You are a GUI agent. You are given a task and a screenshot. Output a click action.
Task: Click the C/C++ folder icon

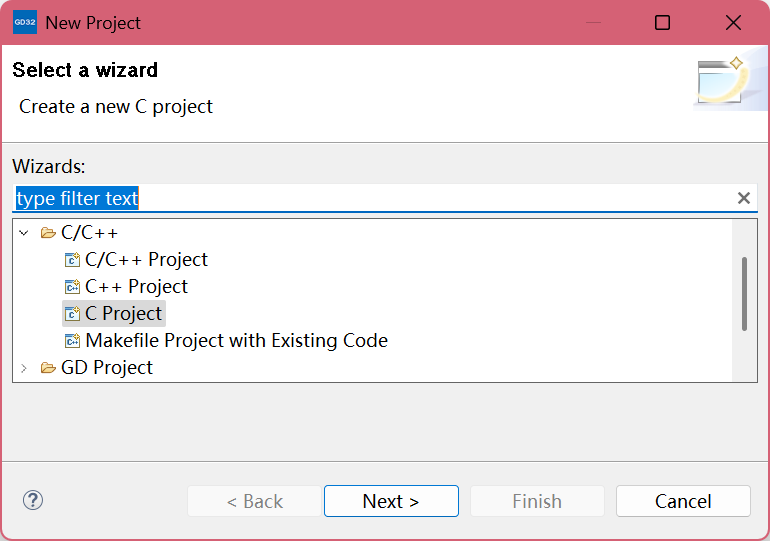pyautogui.click(x=47, y=233)
